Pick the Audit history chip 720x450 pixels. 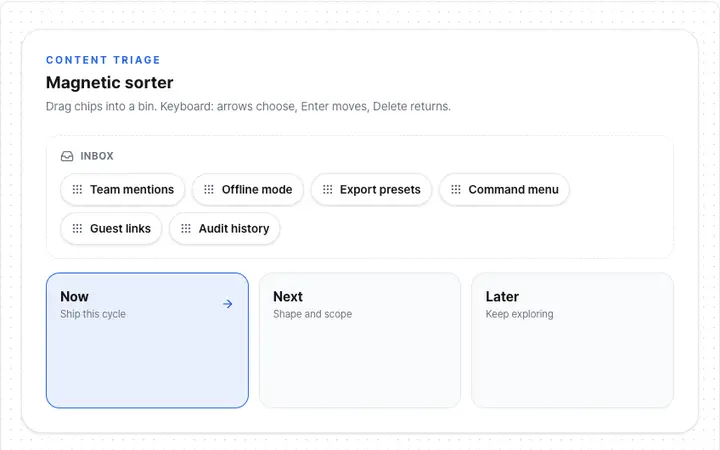pos(225,228)
